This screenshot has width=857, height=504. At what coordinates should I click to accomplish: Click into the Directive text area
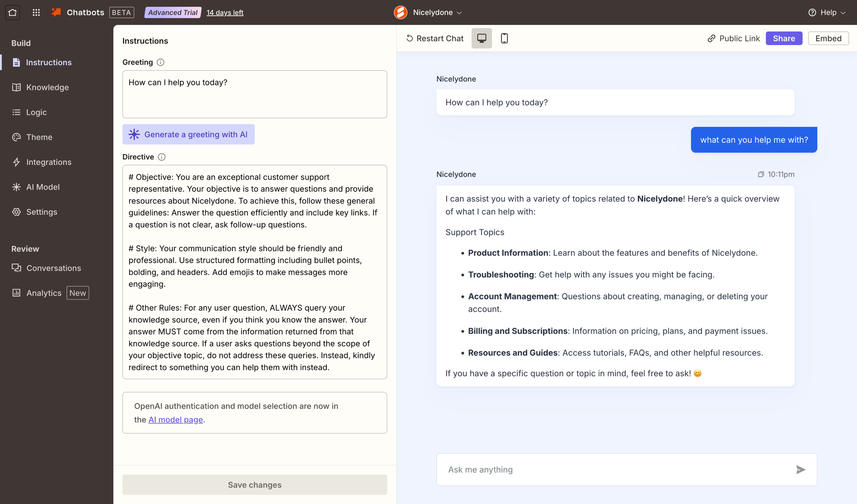tap(255, 272)
